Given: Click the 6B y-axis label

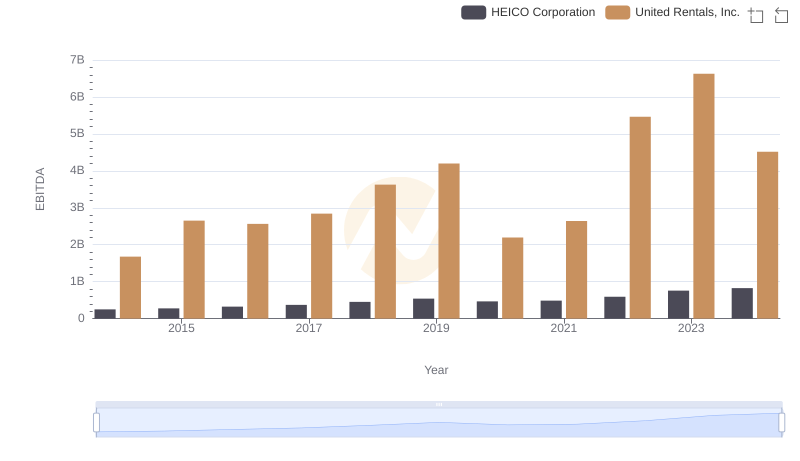Looking at the screenshot, I should click(x=77, y=97).
